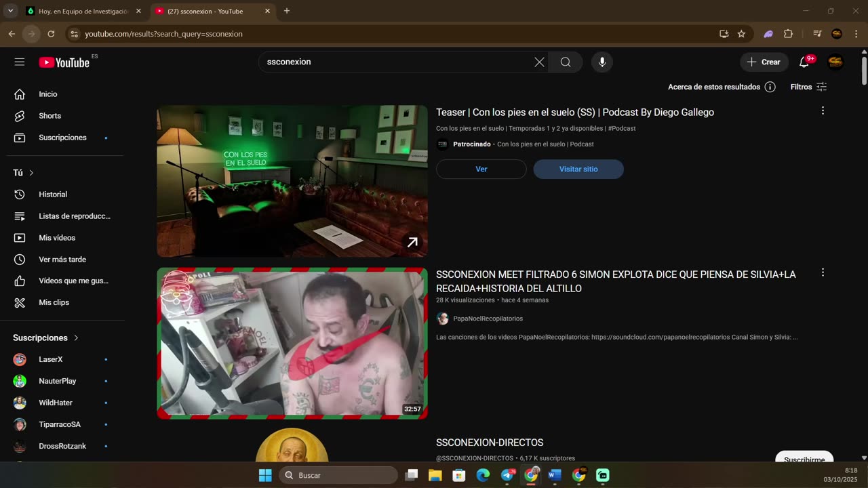
Task: Open Microsoft Word from the taskbar
Action: (x=555, y=475)
